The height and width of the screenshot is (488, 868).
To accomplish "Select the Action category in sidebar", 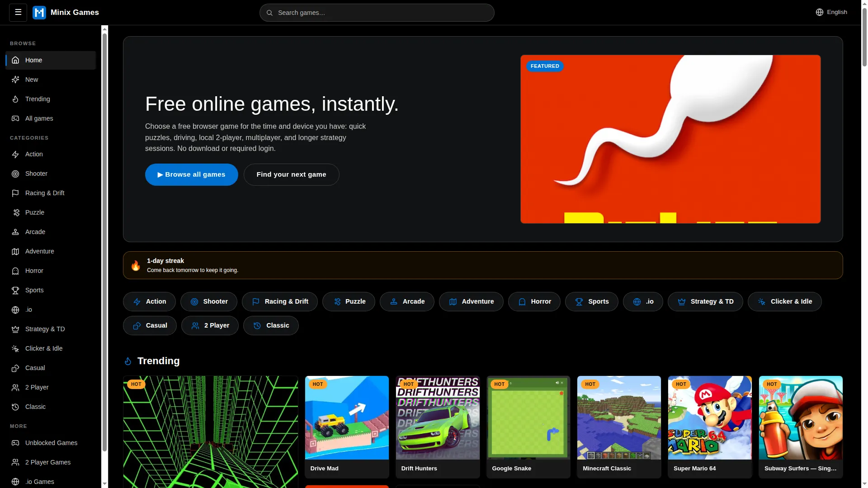I will (x=51, y=154).
